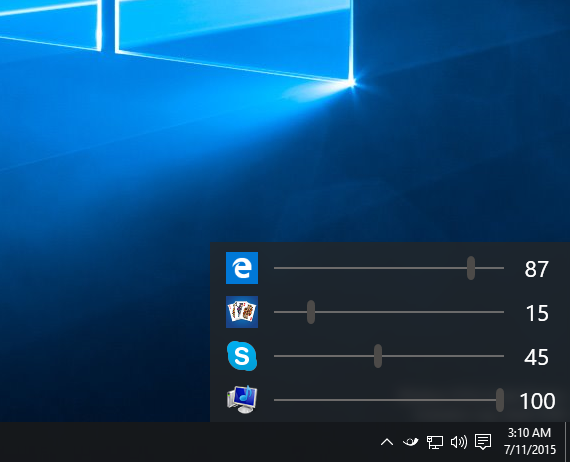The height and width of the screenshot is (462, 570).
Task: Open the network tray icon
Action: coord(434,442)
